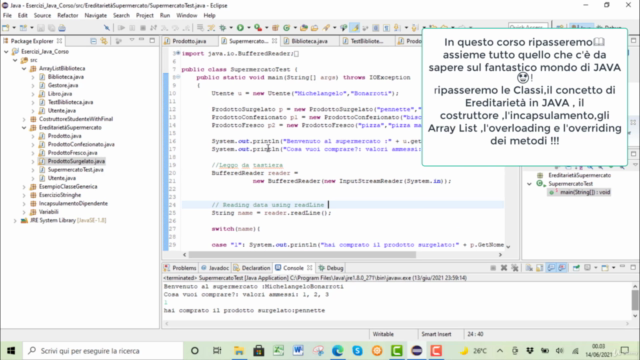The height and width of the screenshot is (360, 640).
Task: Open Microsoft Edge from the taskbar
Action: click(x=338, y=351)
